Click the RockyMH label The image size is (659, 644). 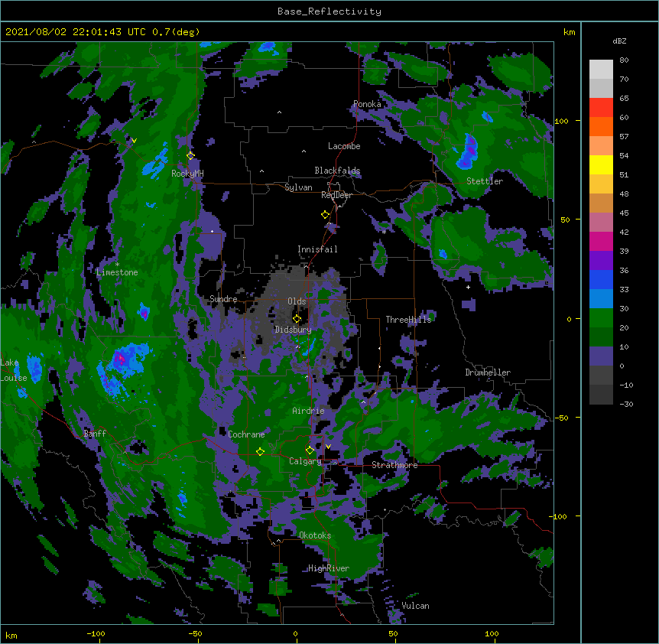click(x=187, y=173)
